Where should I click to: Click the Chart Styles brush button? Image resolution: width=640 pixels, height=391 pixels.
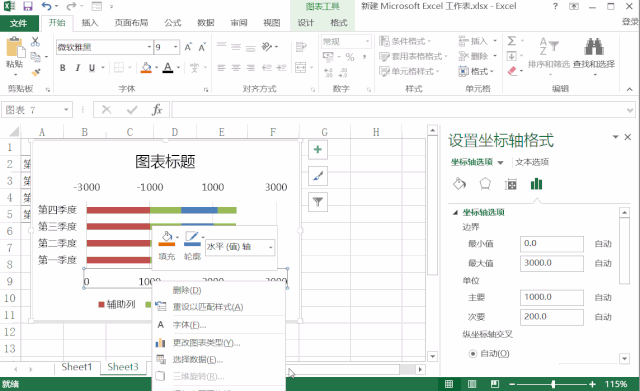(x=318, y=176)
